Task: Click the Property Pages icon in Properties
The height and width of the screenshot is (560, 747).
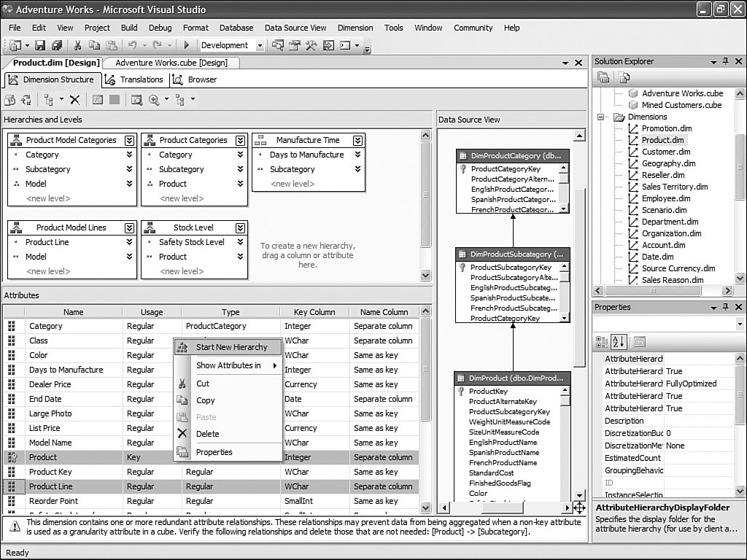Action: coord(639,341)
